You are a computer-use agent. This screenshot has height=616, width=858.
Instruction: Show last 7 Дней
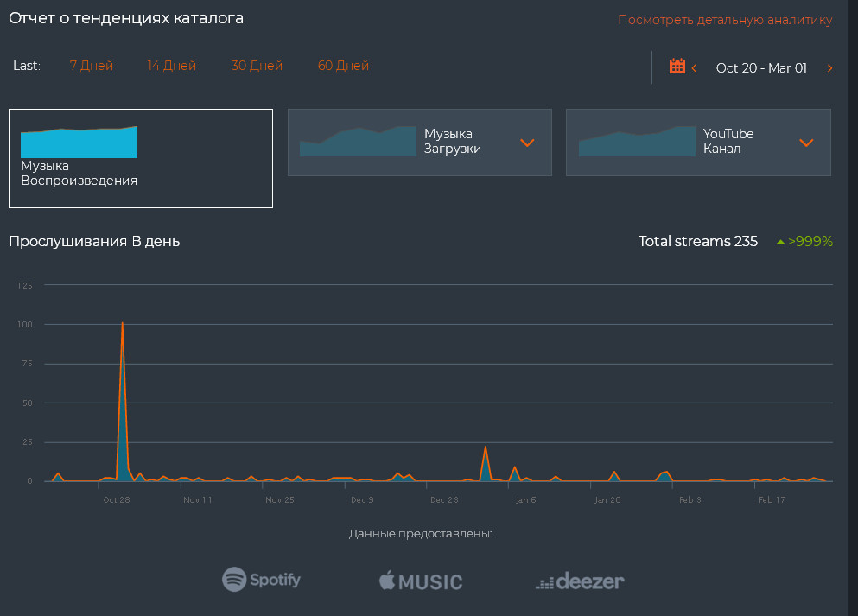(92, 66)
